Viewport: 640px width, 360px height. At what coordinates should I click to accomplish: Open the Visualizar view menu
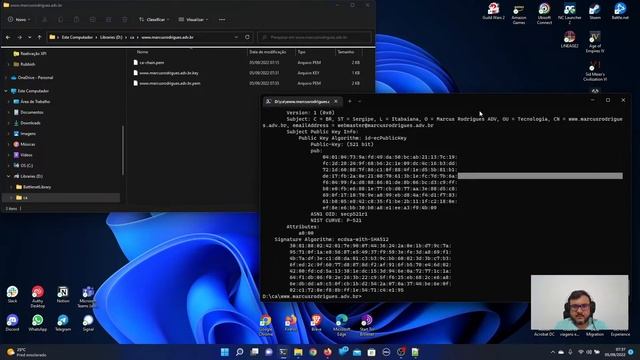(x=193, y=20)
